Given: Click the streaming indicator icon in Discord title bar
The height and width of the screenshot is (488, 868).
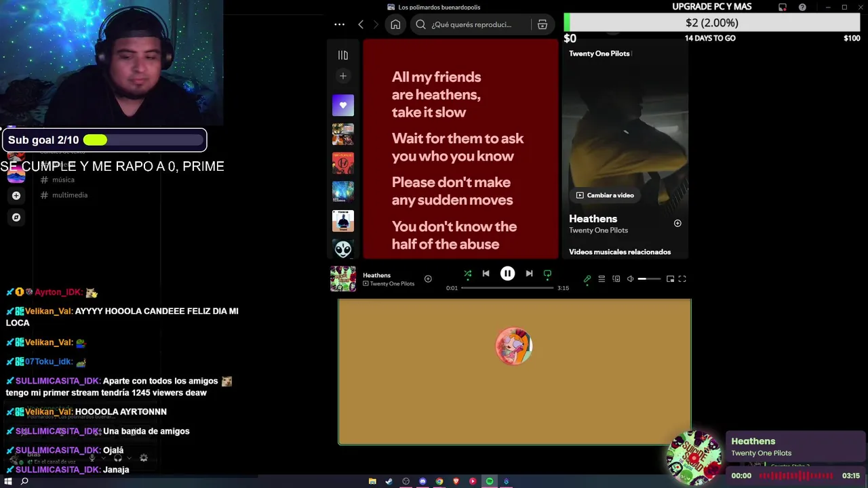Looking at the screenshot, I should tap(783, 7).
